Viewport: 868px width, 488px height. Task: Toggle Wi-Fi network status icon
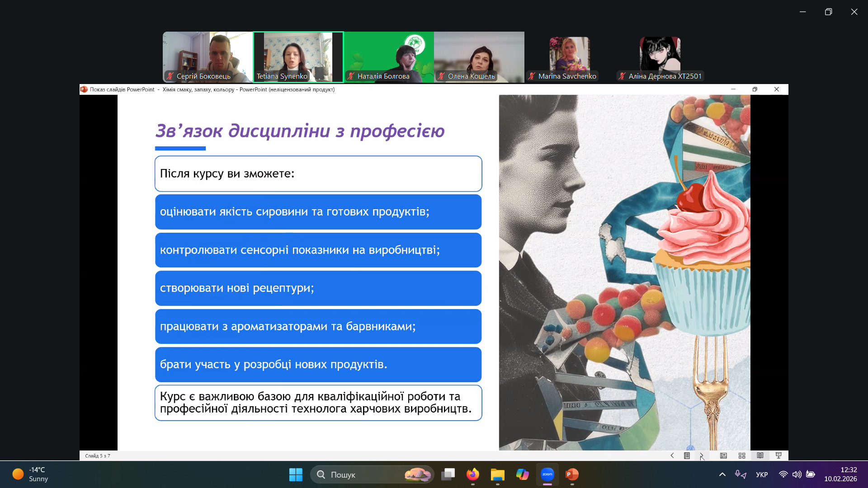pyautogui.click(x=783, y=474)
